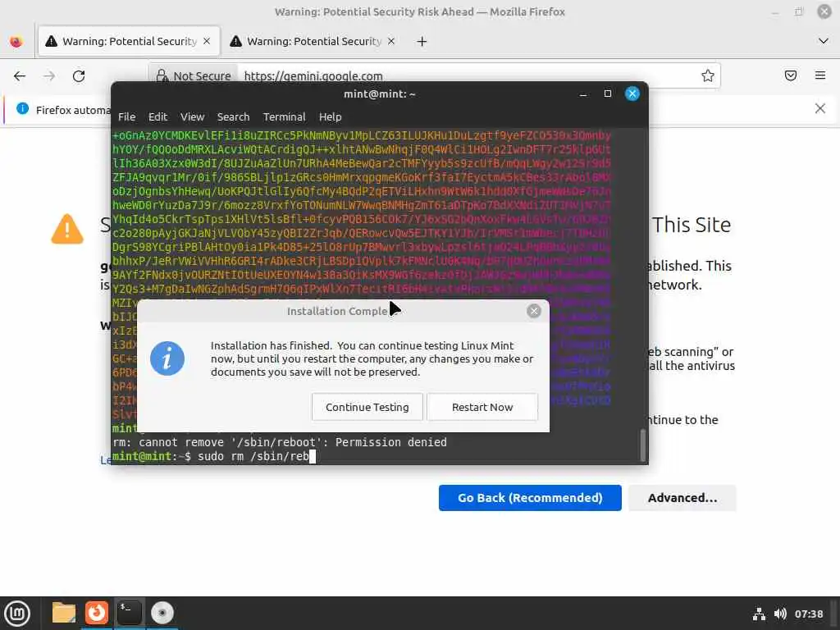Click the dialog information icon
This screenshot has width=840, height=630.
coord(167,358)
